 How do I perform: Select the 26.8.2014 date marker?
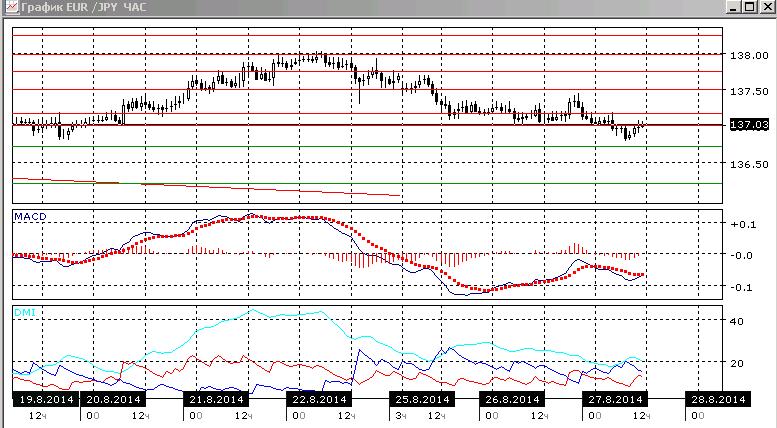click(512, 399)
